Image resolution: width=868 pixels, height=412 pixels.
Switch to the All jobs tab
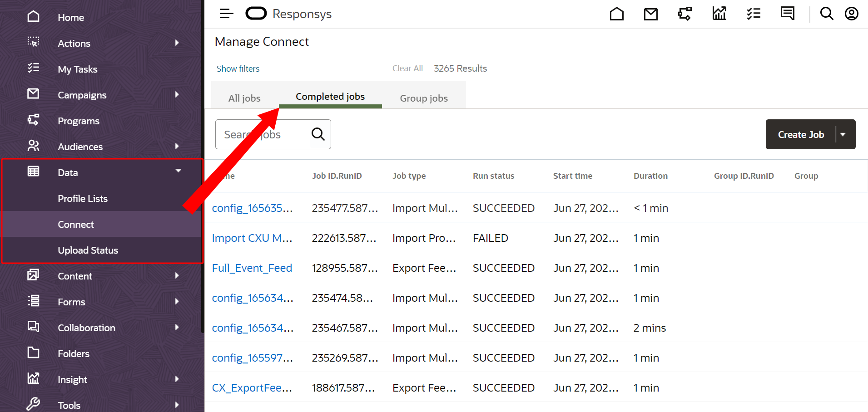[x=244, y=98]
